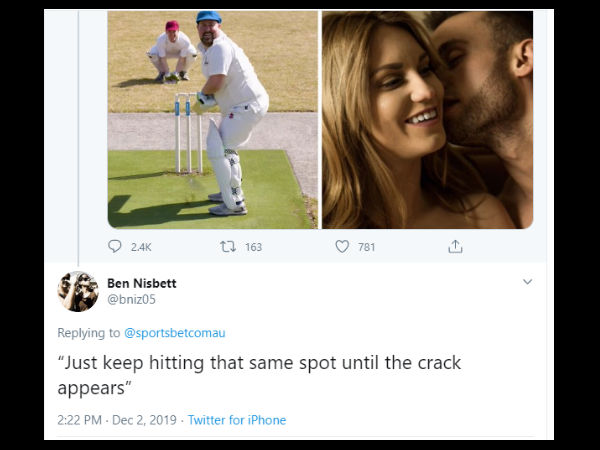This screenshot has width=600, height=450.
Task: Like the tweet with the heart icon
Action: [342, 246]
